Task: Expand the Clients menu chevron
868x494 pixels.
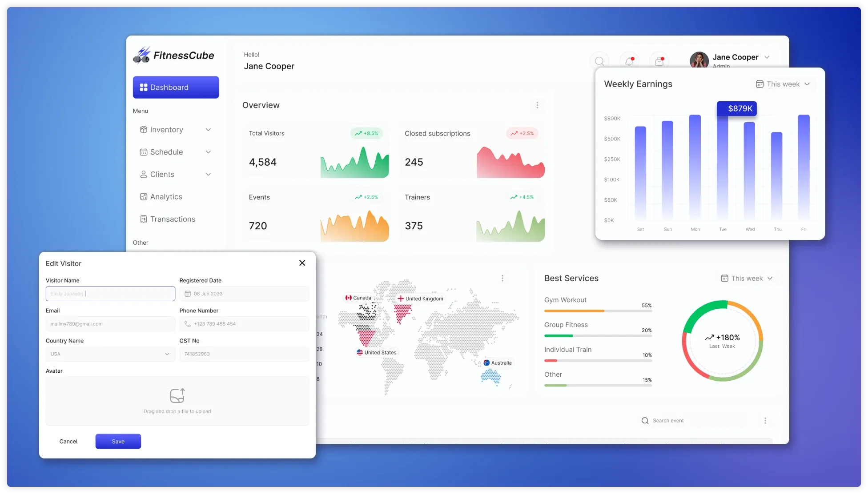Action: [208, 175]
